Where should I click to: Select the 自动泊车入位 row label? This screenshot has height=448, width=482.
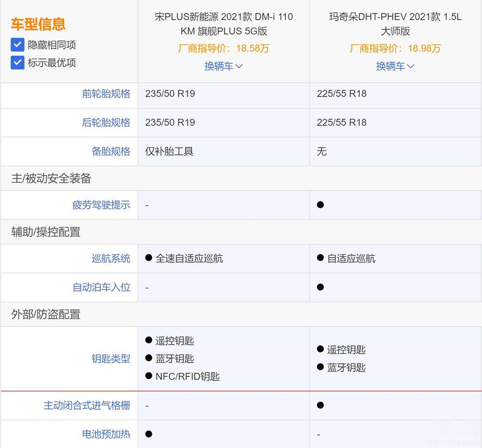tap(102, 287)
